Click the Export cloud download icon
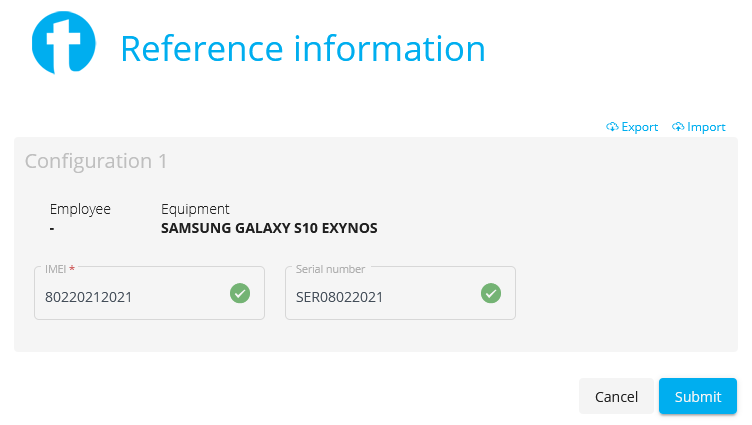The image size is (752, 425). tap(612, 127)
